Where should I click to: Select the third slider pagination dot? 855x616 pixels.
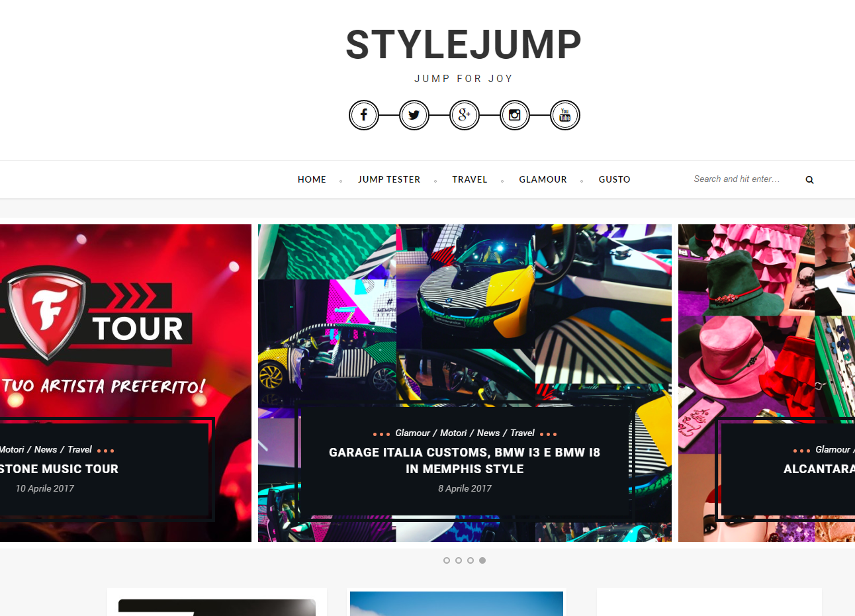(x=471, y=560)
